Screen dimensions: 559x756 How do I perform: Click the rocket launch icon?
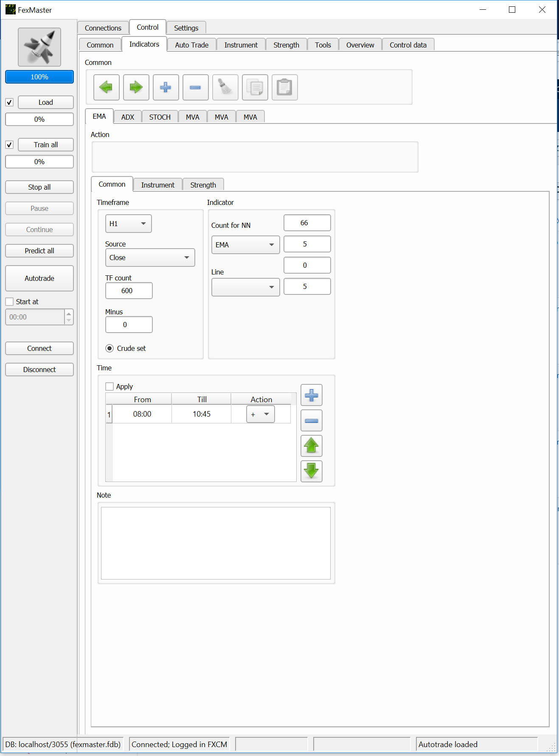tap(39, 47)
